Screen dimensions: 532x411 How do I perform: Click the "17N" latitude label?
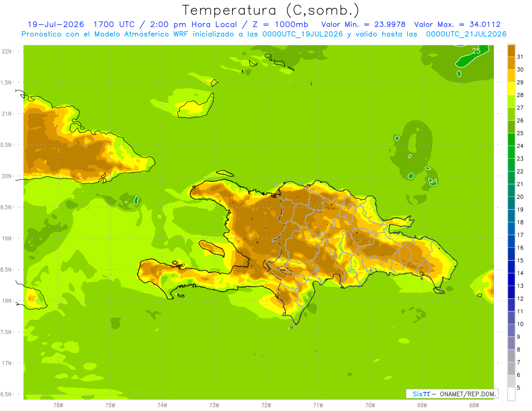(x=7, y=364)
